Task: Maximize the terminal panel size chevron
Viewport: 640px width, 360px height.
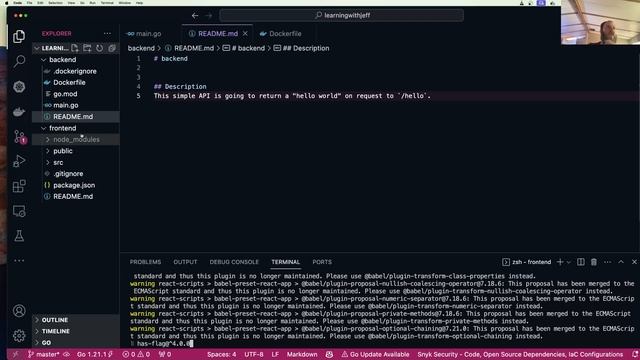Action: click(621, 262)
